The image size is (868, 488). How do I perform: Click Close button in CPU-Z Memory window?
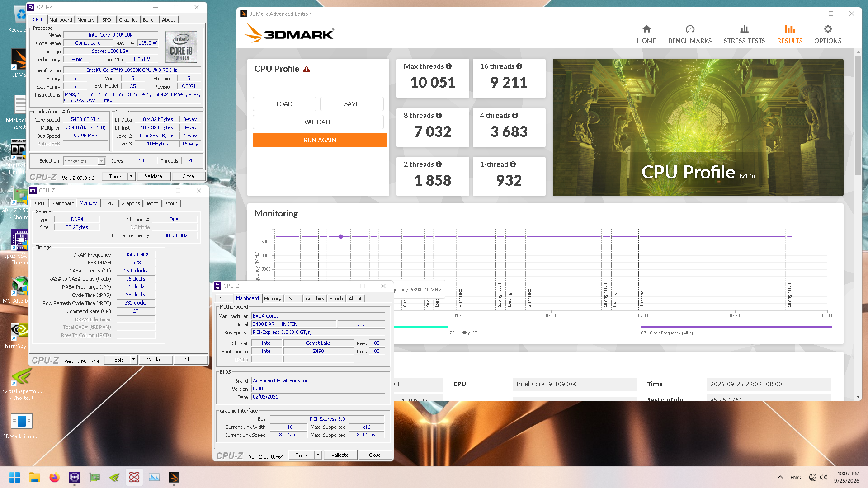tap(190, 360)
